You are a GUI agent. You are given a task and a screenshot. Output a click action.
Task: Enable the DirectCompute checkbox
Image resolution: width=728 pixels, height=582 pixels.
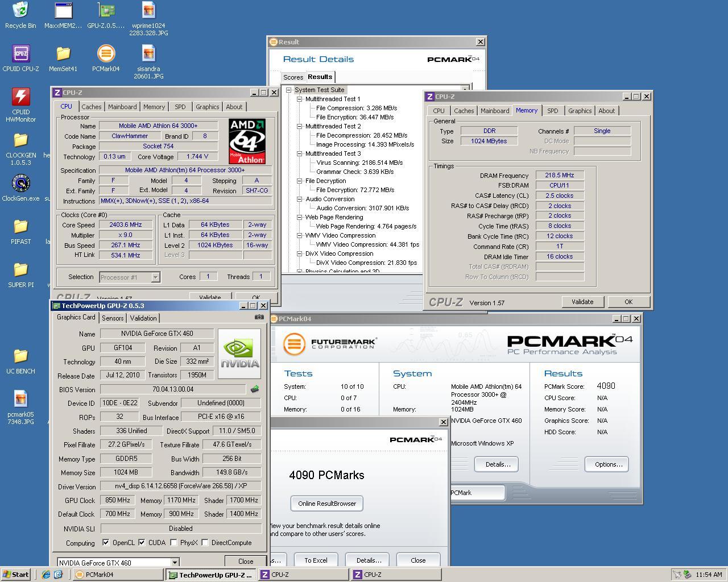point(205,543)
